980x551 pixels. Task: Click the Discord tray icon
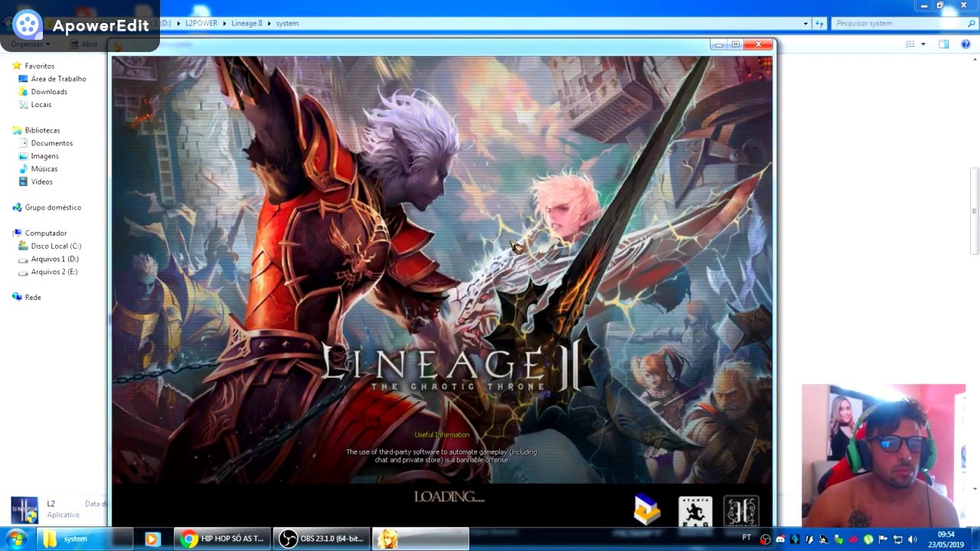point(780,540)
